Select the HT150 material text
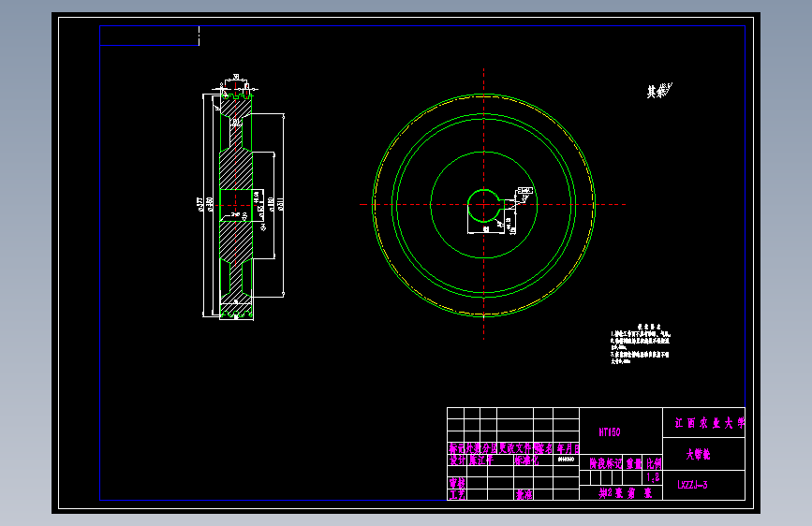 coord(610,431)
